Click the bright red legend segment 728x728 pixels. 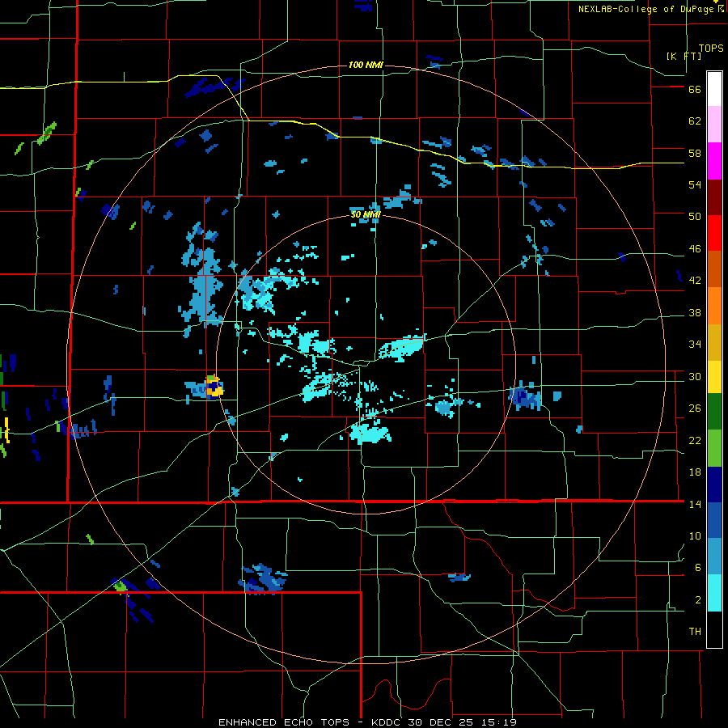click(714, 233)
